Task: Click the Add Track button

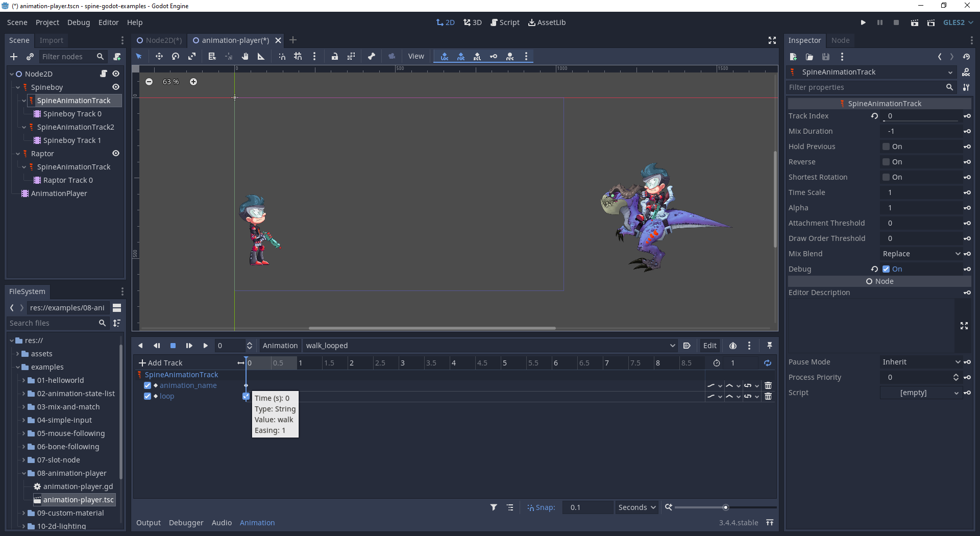Action: [x=160, y=363]
